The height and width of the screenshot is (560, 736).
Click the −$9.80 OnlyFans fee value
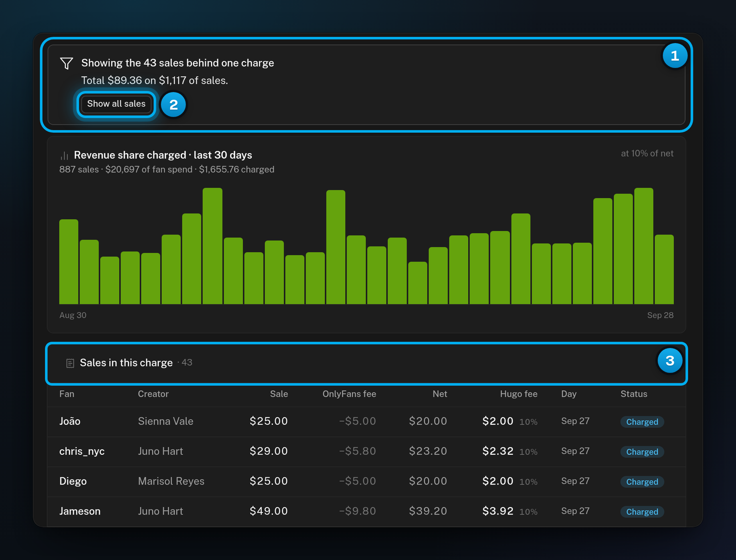[x=357, y=511]
